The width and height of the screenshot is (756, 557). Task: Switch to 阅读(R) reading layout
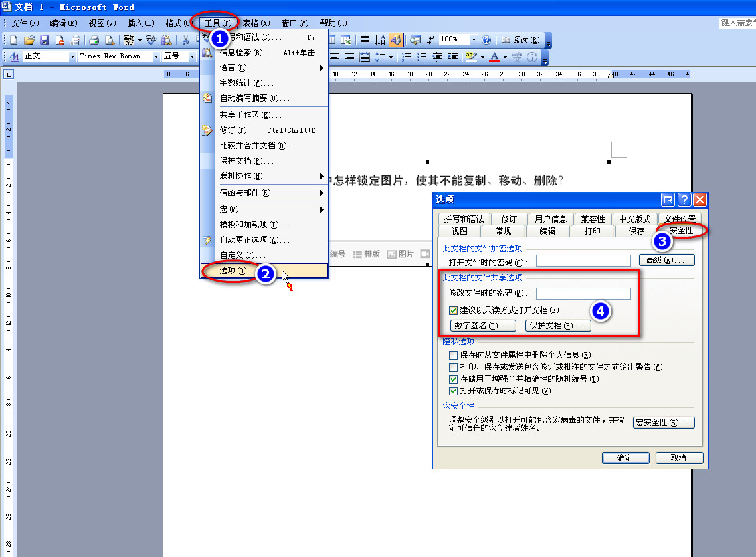525,40
